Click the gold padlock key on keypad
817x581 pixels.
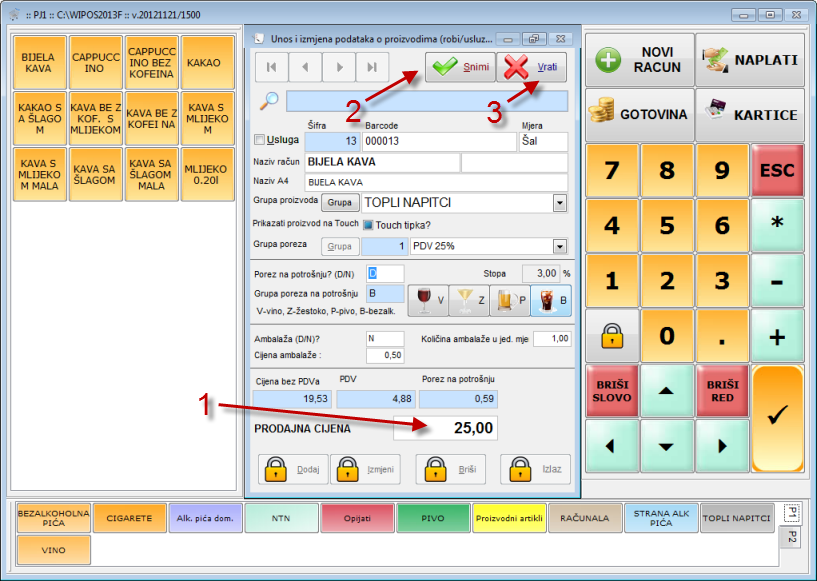click(611, 335)
